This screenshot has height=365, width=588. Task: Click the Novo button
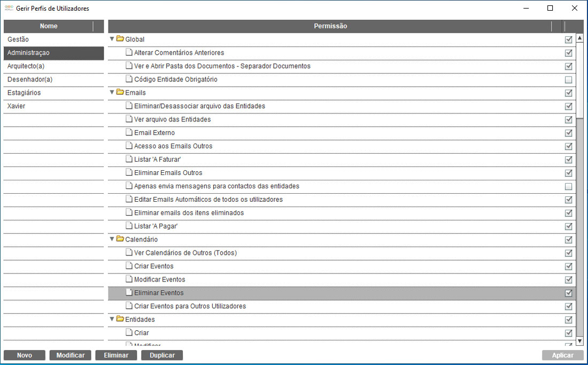[x=24, y=355]
